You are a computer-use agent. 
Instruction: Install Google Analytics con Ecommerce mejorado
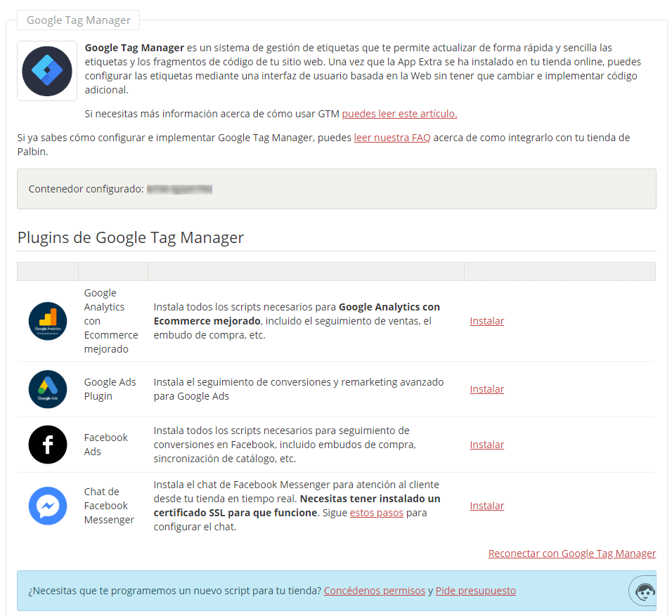(486, 320)
